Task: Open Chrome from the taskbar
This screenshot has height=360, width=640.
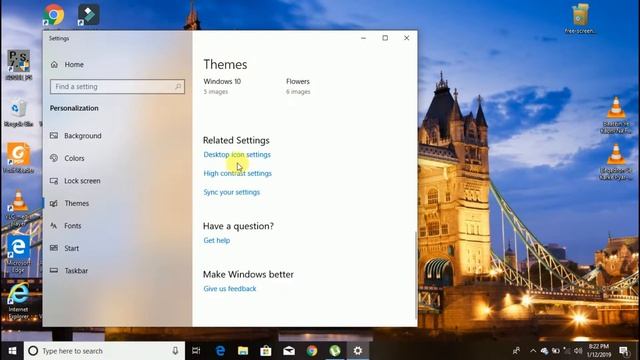Action: pos(312,351)
